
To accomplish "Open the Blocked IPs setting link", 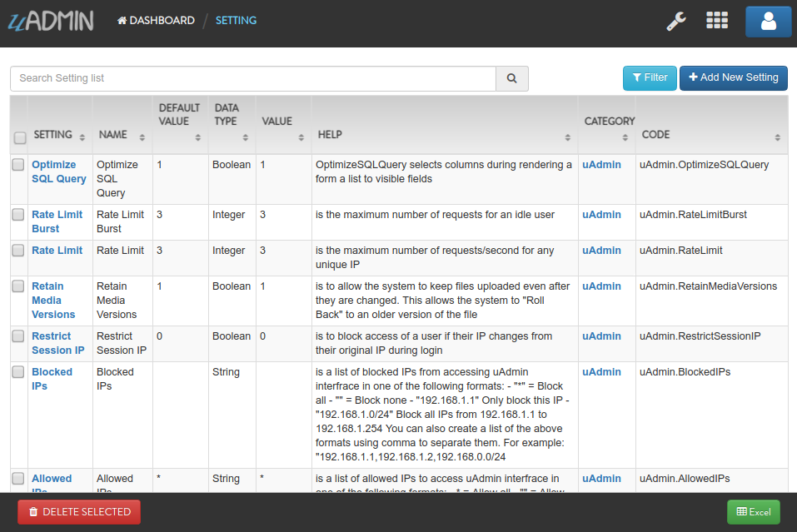I will (52, 379).
